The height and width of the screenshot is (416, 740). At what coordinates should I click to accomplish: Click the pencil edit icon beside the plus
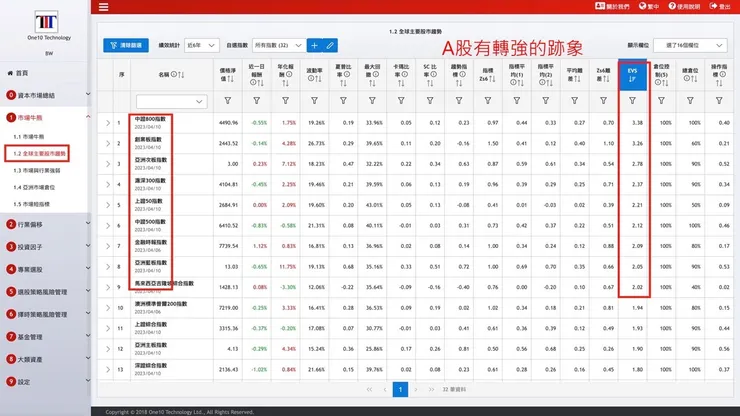pos(330,45)
